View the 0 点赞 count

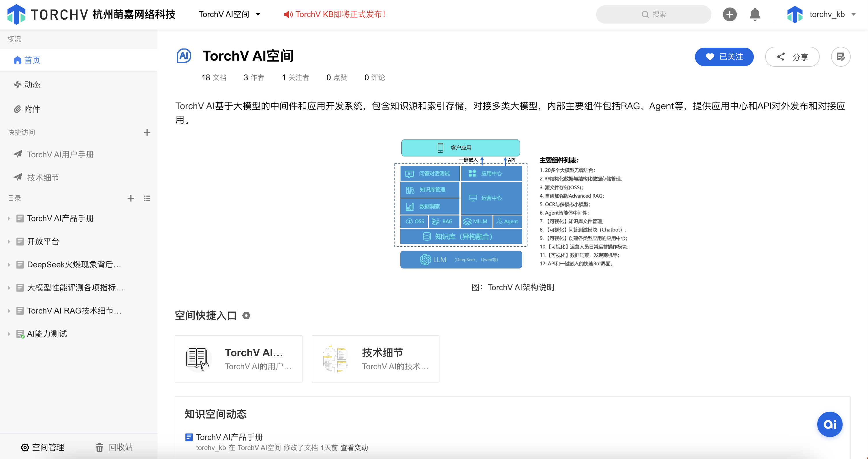pos(337,77)
